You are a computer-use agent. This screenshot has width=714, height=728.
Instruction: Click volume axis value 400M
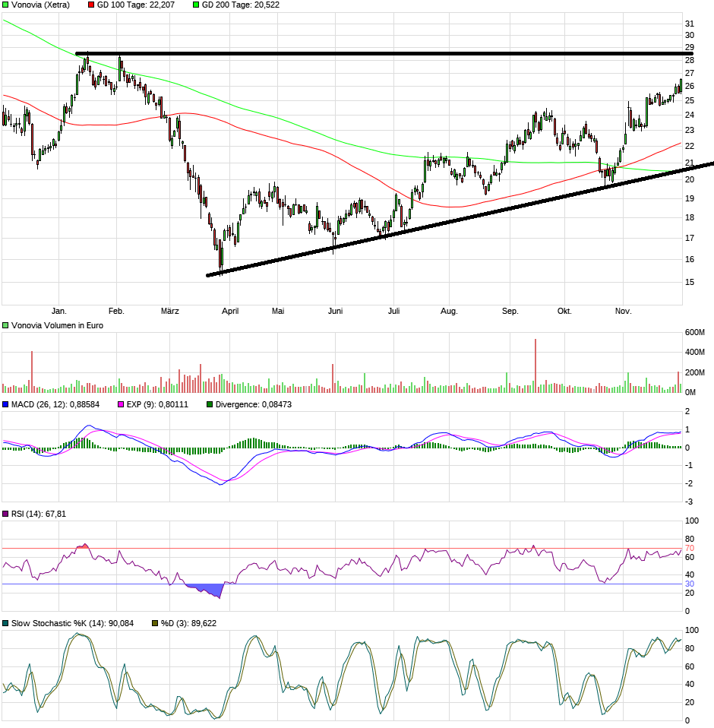click(x=695, y=352)
